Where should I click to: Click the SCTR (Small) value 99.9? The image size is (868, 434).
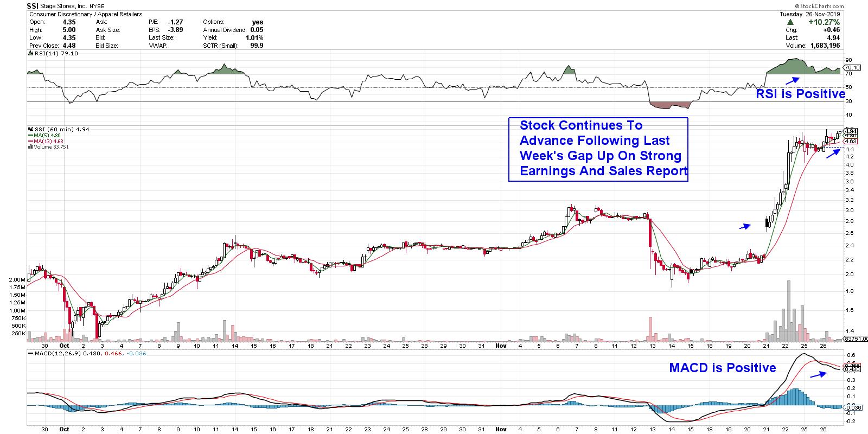pos(257,46)
